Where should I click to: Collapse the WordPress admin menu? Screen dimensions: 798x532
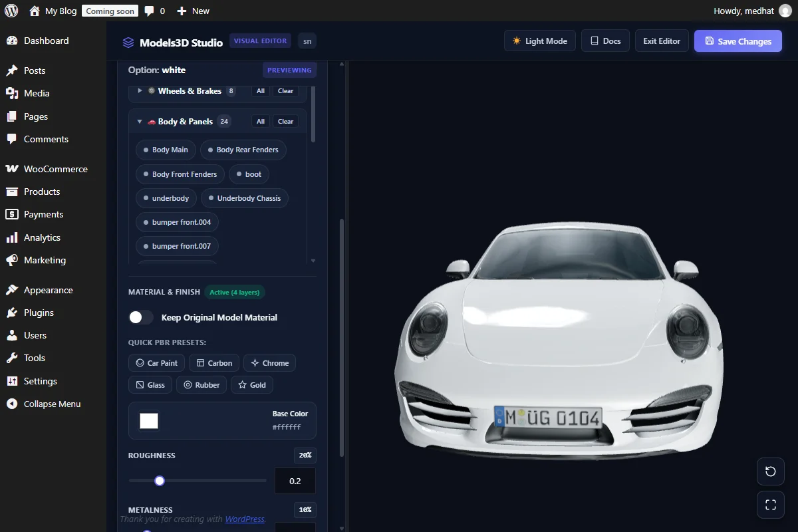(53, 404)
